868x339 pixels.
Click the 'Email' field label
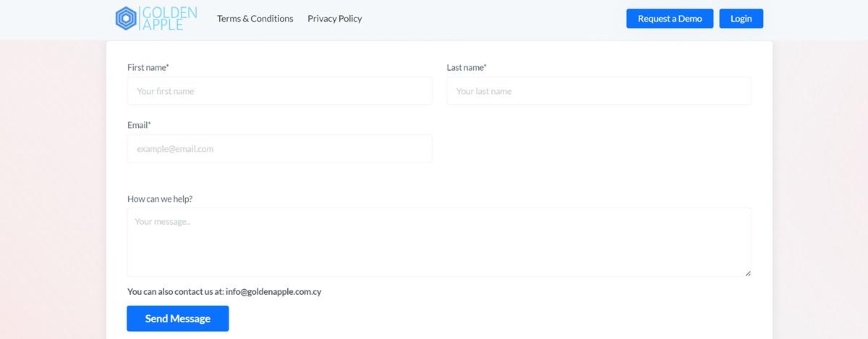137,125
